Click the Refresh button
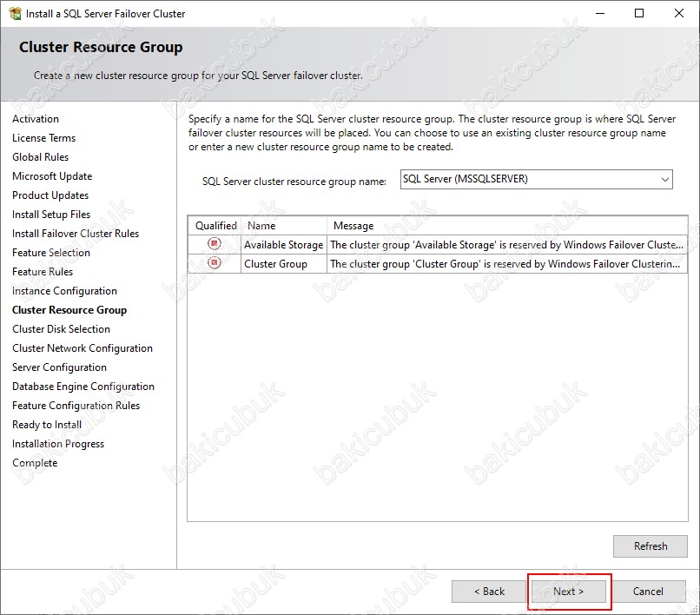 650,546
